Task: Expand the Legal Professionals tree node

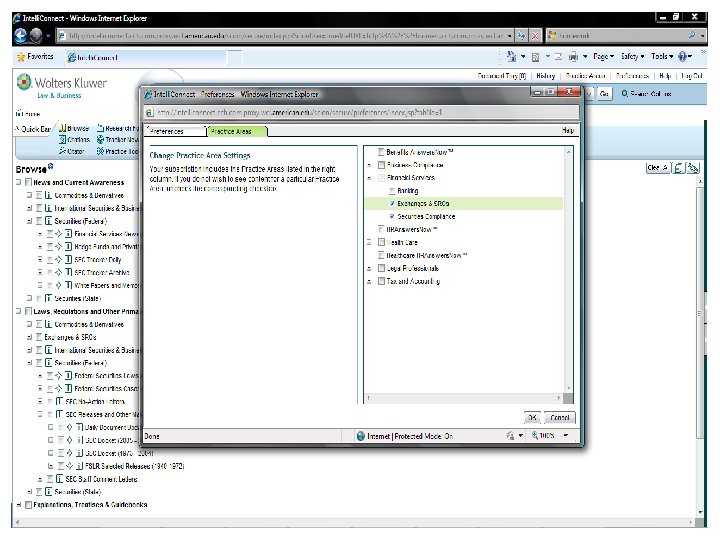Action: click(370, 268)
